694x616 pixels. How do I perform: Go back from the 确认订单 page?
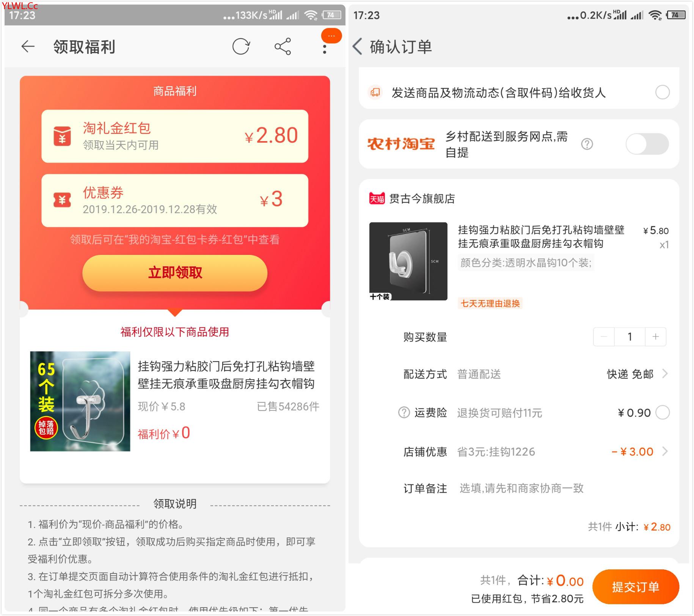[x=358, y=47]
